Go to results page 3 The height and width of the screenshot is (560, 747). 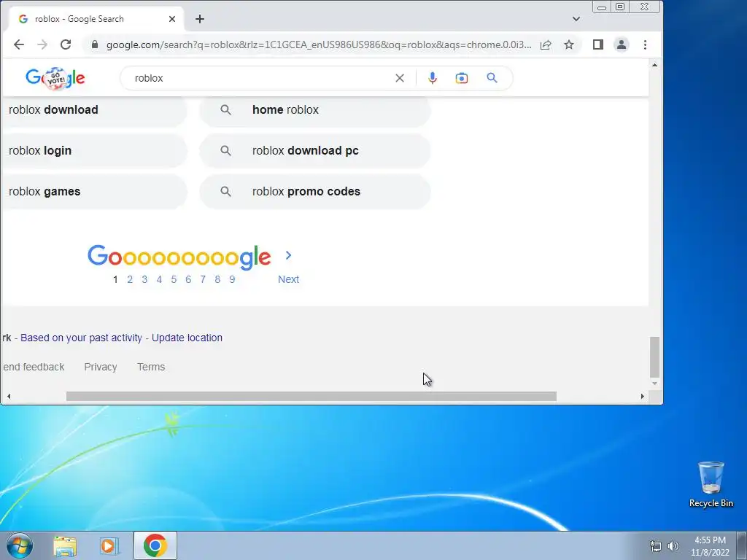pos(144,279)
